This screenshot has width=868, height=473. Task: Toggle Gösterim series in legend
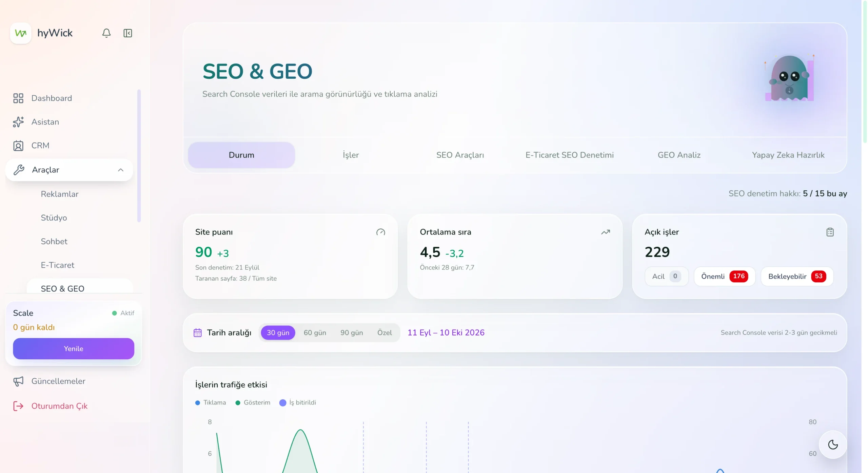coord(253,402)
